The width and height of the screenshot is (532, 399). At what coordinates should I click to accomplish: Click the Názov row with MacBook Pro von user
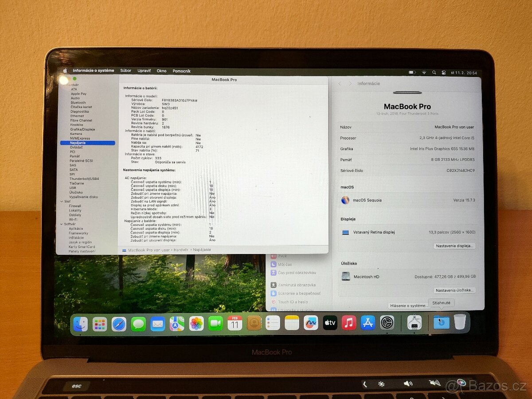click(407, 127)
